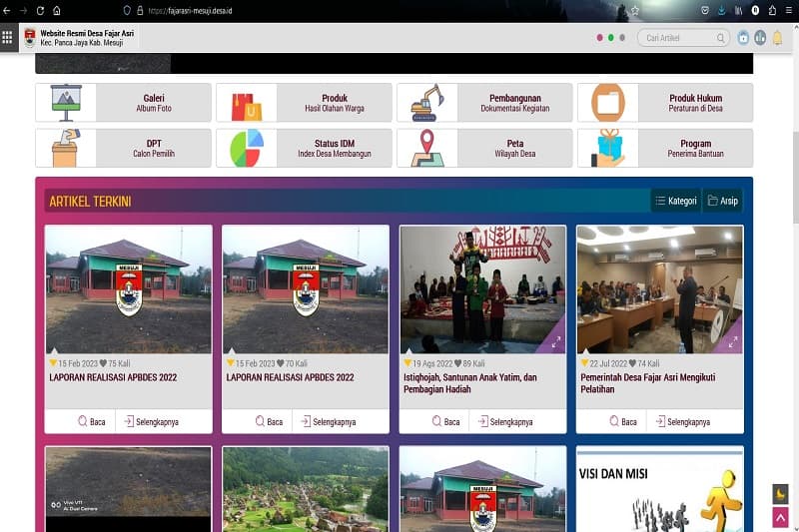Open Firefox hamburger application menu
The height and width of the screenshot is (532, 799).
point(788,10)
